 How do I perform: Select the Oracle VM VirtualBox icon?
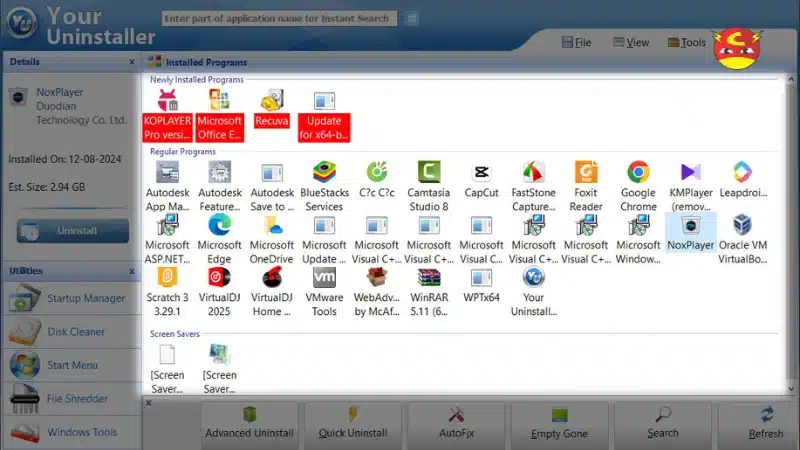[x=743, y=225]
